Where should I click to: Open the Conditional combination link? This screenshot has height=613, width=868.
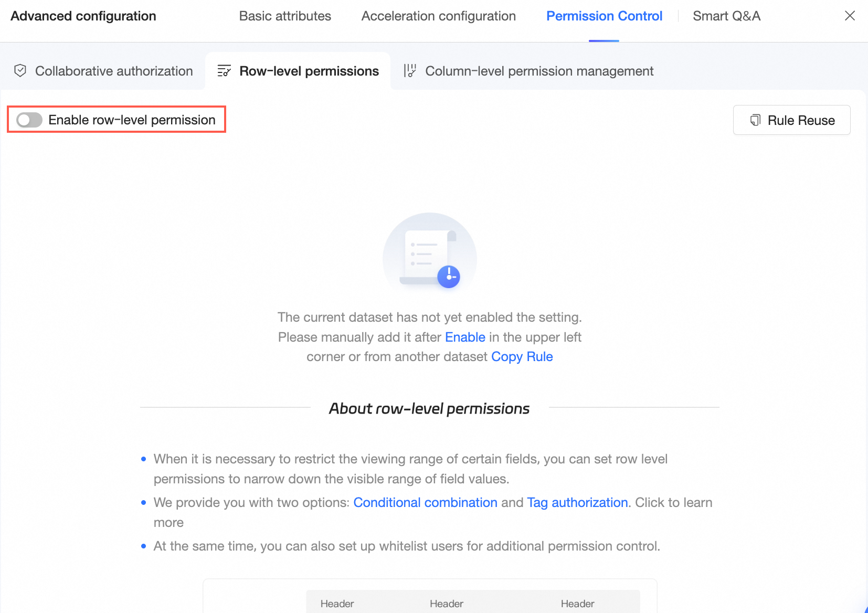[x=425, y=502]
